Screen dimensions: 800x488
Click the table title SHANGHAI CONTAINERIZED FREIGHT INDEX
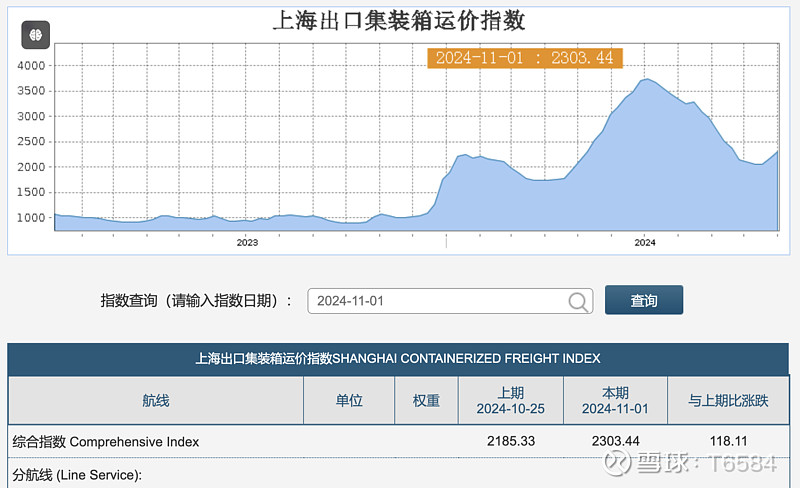(398, 358)
